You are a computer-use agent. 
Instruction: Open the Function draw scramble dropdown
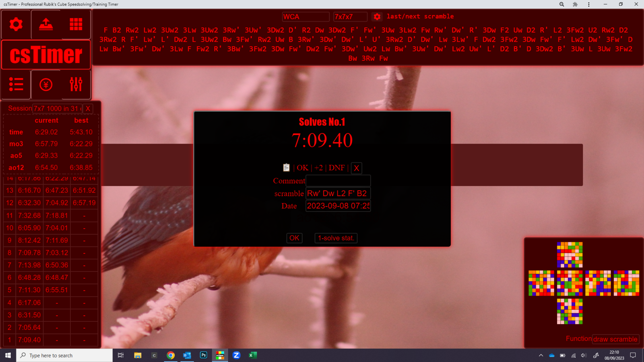point(615,339)
